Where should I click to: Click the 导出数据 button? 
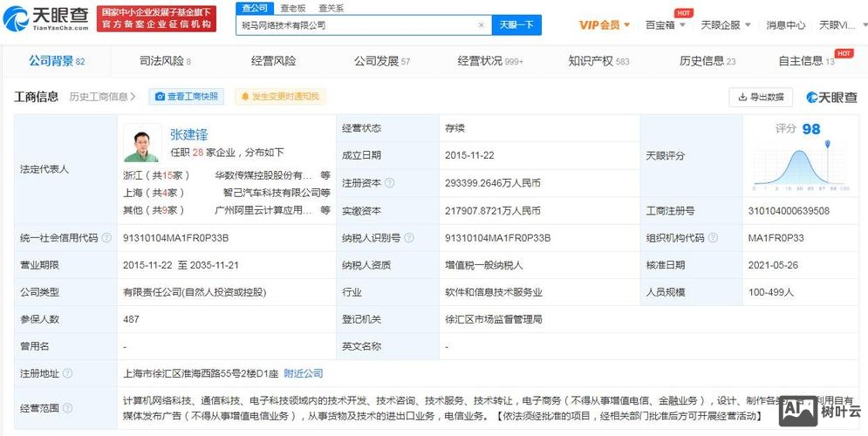[x=761, y=98]
